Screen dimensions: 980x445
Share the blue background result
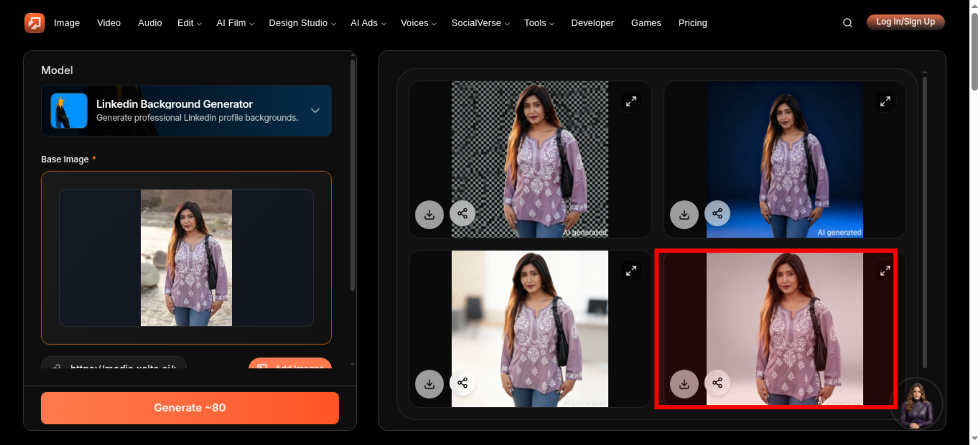(x=717, y=213)
